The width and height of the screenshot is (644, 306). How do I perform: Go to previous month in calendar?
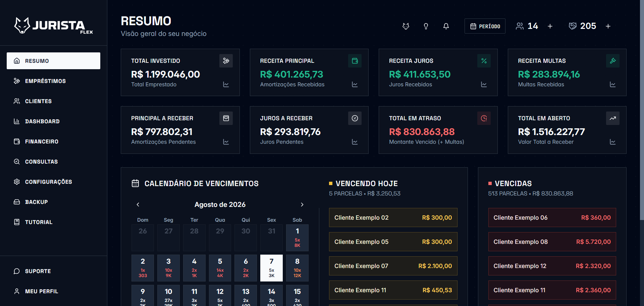138,205
